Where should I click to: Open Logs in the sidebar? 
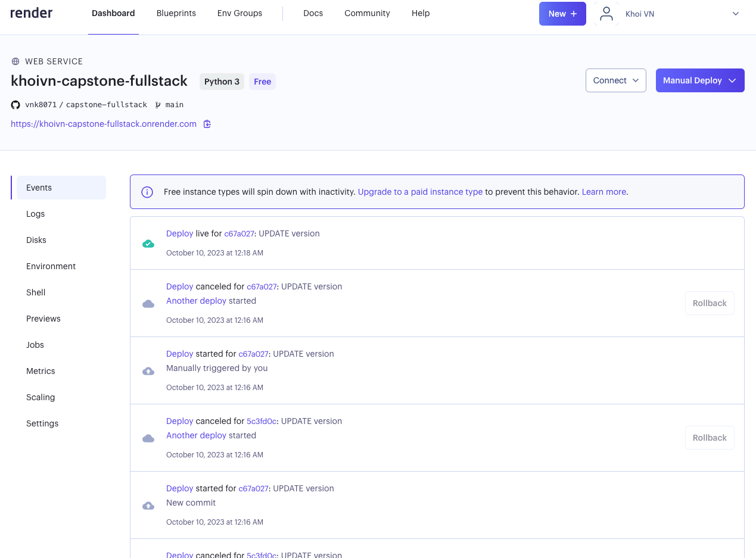coord(36,214)
